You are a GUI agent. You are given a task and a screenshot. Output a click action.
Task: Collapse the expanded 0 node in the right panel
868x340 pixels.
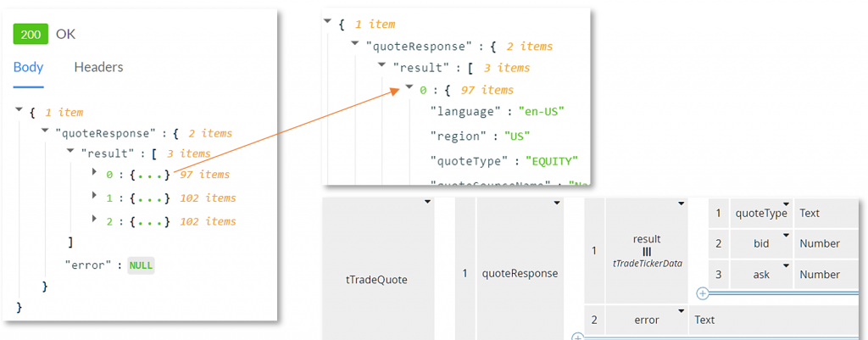(x=409, y=87)
